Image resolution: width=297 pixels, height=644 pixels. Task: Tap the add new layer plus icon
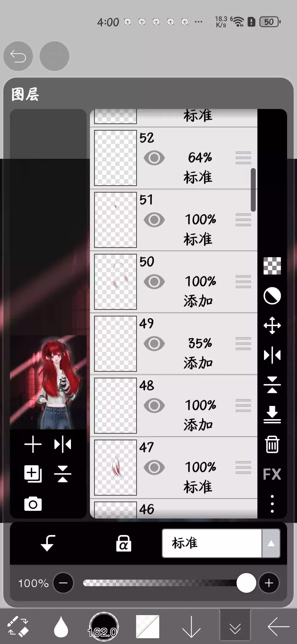(x=33, y=444)
